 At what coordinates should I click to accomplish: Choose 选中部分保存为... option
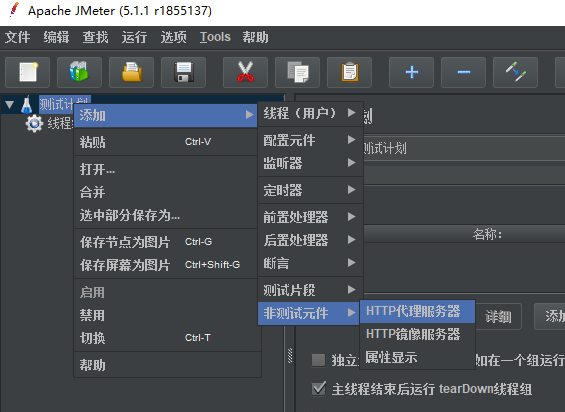click(x=165, y=215)
